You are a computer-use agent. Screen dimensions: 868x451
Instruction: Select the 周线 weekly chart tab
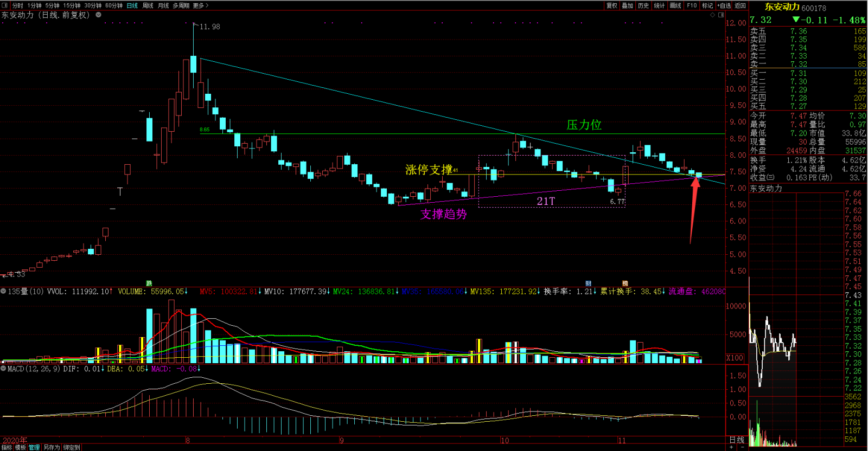(x=148, y=5)
